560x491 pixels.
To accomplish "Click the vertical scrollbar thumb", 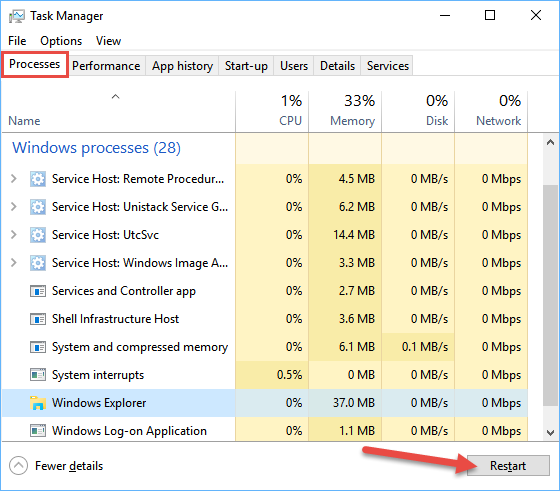I will pos(550,295).
